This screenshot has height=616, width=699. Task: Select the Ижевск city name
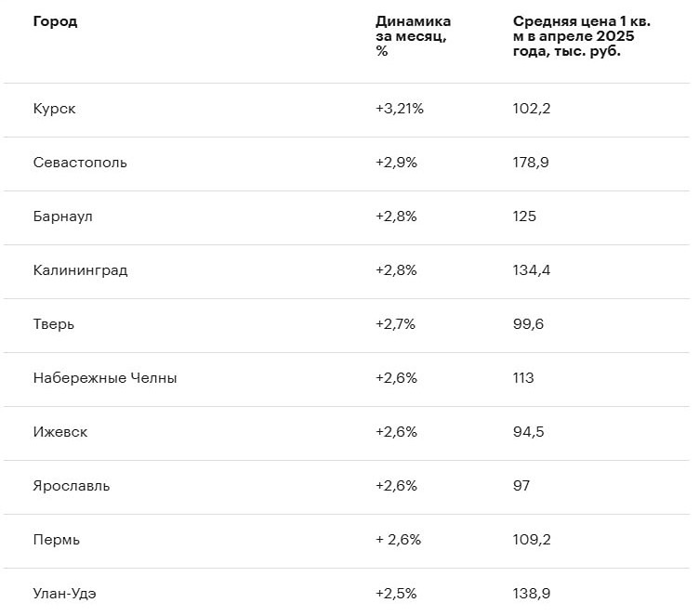click(x=60, y=432)
